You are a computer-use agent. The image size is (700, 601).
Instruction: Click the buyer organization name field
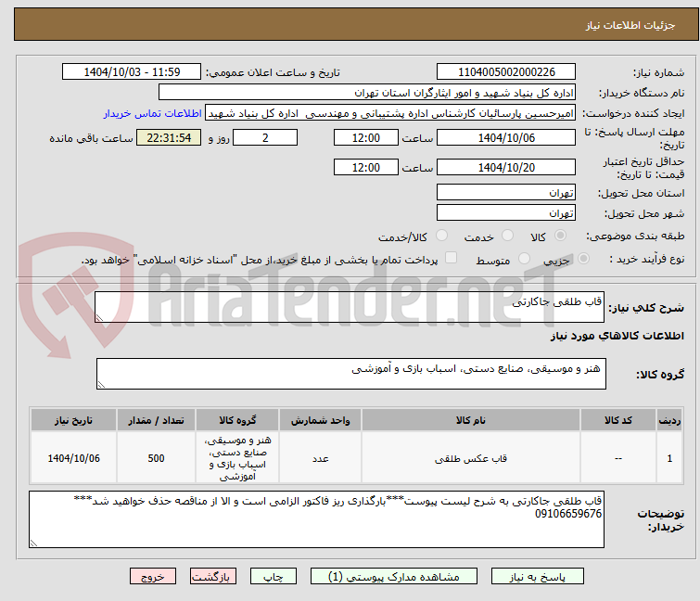(367, 93)
